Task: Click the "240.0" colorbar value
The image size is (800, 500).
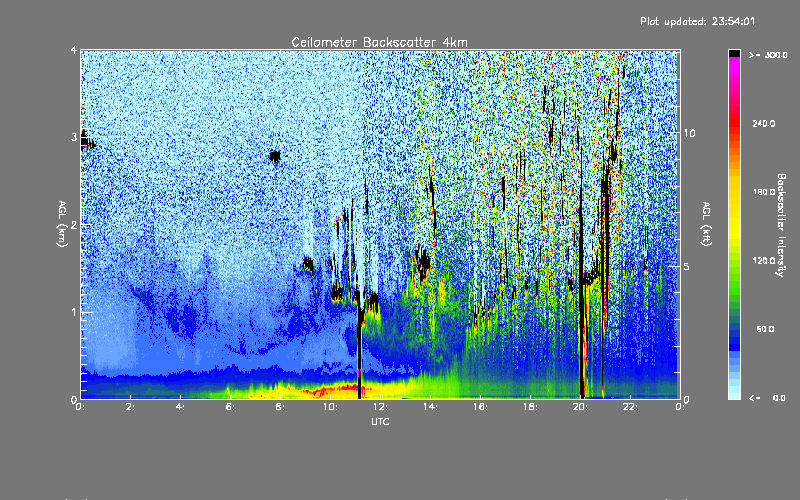Action: [764, 123]
